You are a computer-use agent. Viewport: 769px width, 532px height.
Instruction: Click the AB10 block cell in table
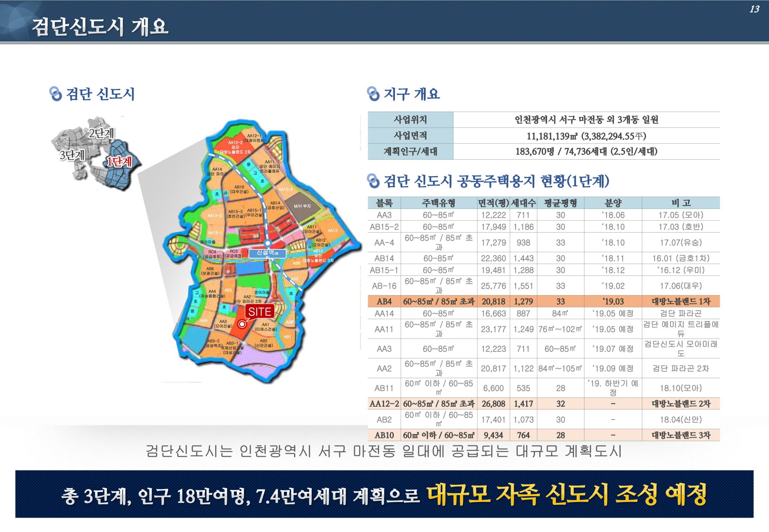[384, 435]
